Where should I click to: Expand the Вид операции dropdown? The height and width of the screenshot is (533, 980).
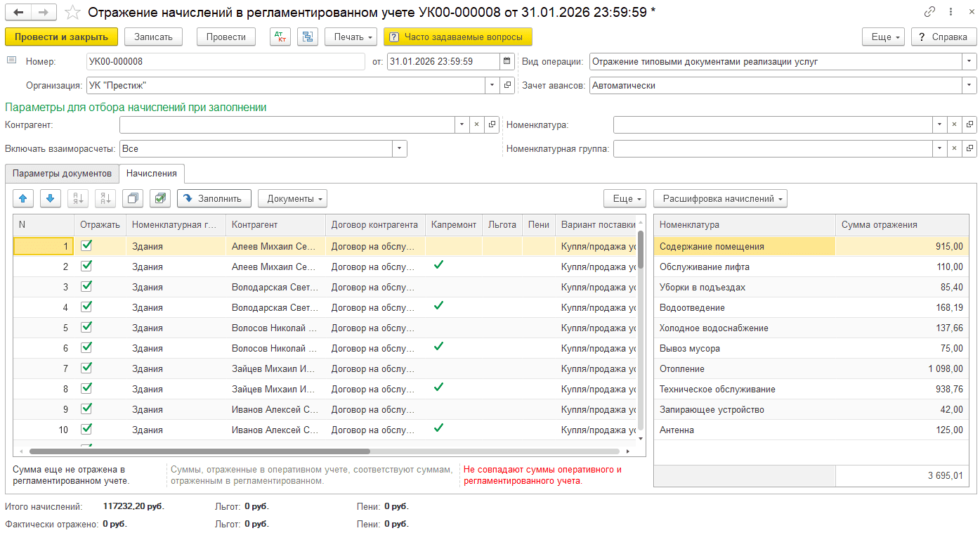969,62
